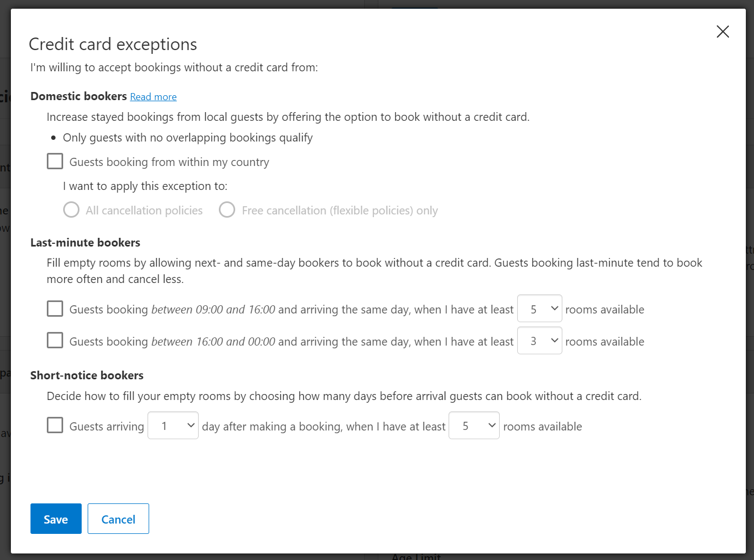Click the Credit card exceptions title
The width and height of the screenshot is (754, 560).
[x=113, y=45]
